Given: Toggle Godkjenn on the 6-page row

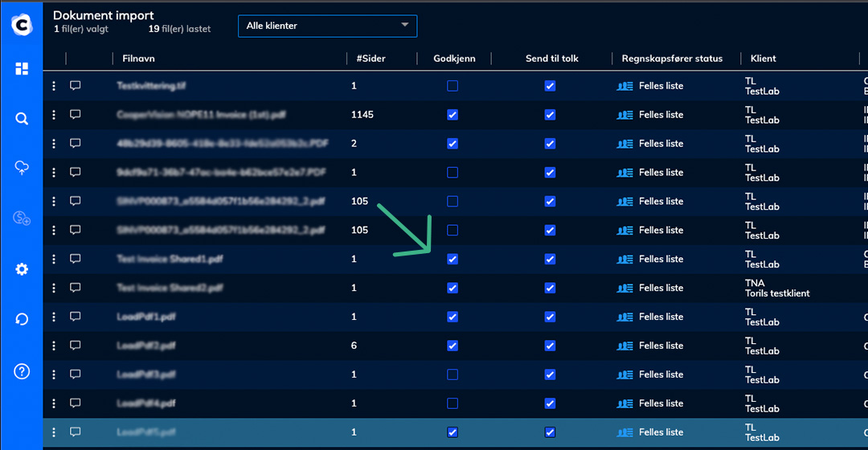Looking at the screenshot, I should [452, 346].
